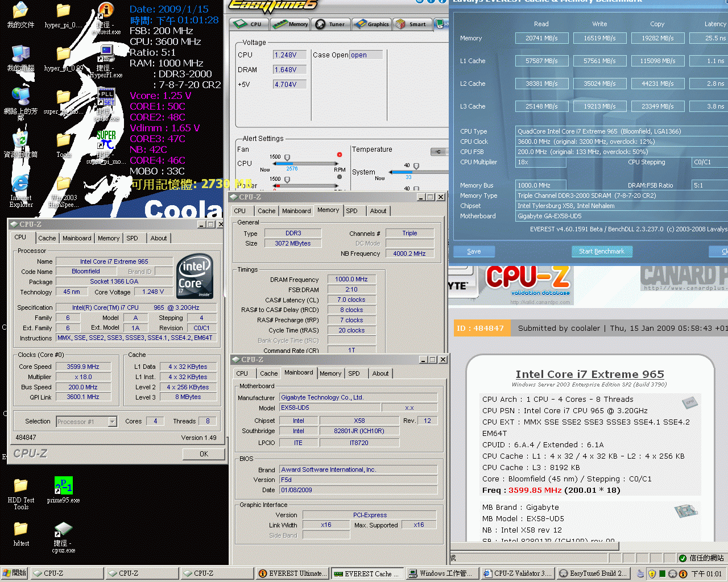This screenshot has height=582, width=728.
Task: Select the EasyTune6 Graphics tab icon
Action: point(371,24)
